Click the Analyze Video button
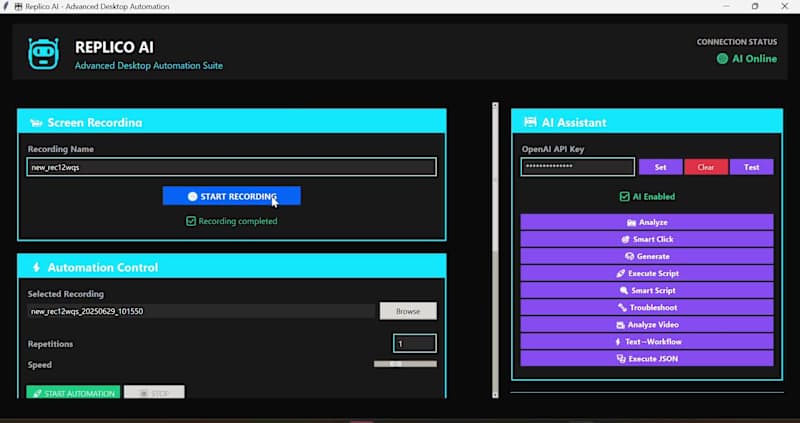 pyautogui.click(x=647, y=325)
